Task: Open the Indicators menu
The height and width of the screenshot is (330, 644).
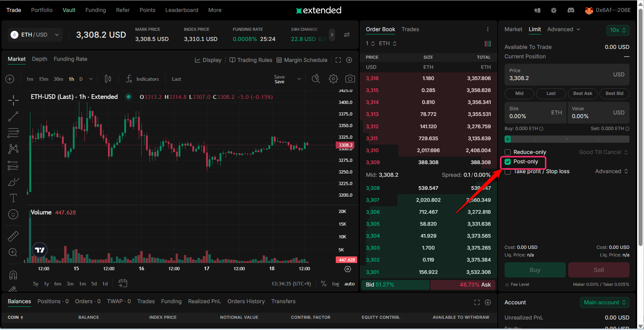Action: coord(143,79)
